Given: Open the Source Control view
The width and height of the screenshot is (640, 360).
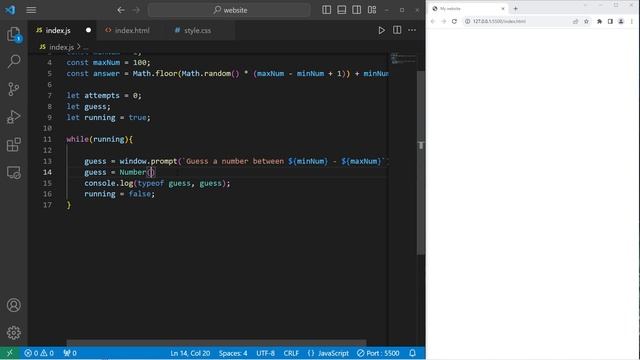Looking at the screenshot, I should click(x=13, y=89).
